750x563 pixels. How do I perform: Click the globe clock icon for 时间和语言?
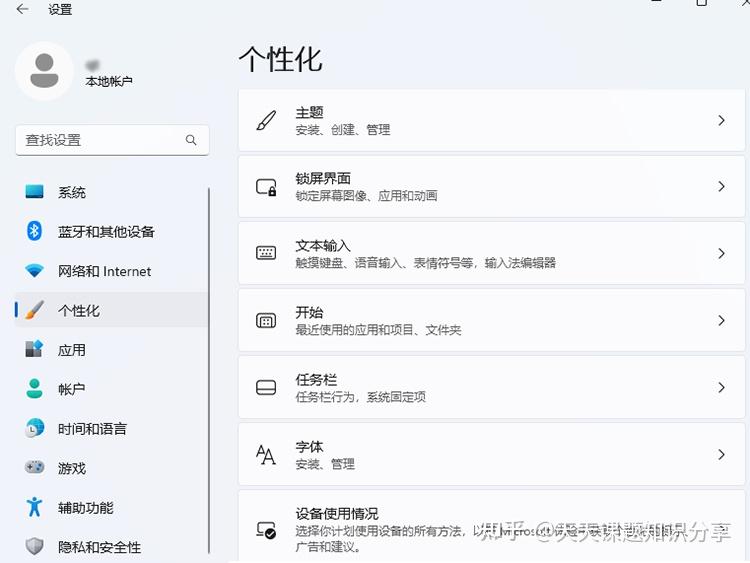pos(34,428)
